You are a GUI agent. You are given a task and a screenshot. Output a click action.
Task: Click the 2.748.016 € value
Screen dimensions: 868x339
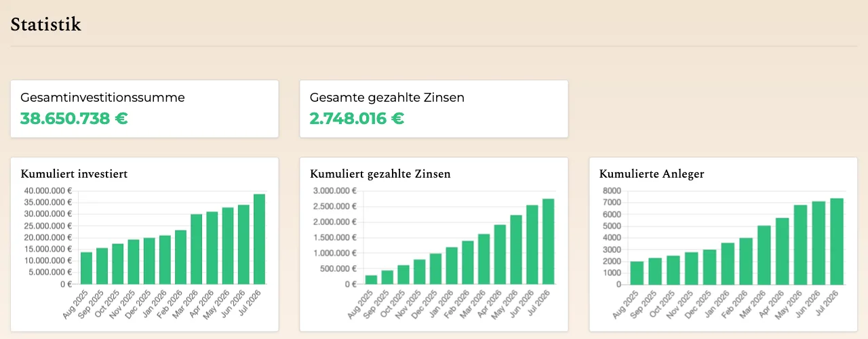tap(357, 119)
